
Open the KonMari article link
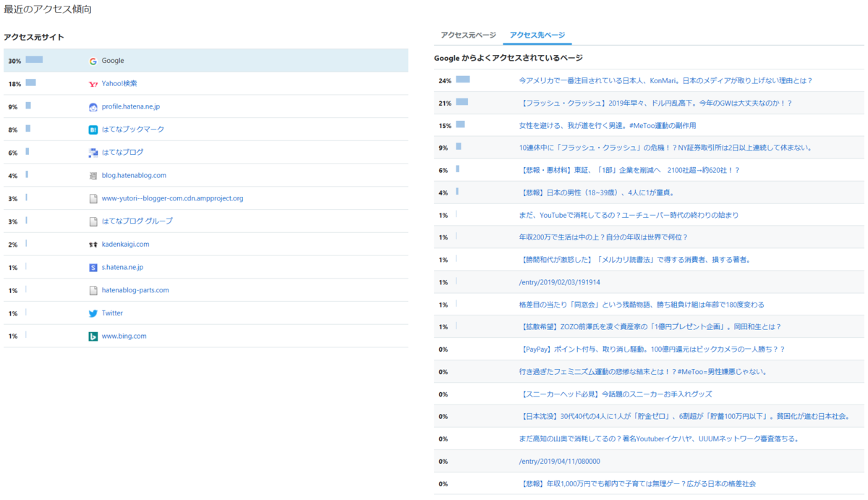665,81
